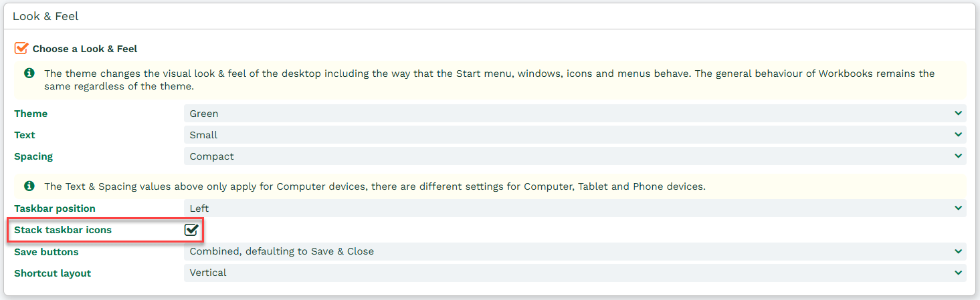Image resolution: width=980 pixels, height=300 pixels.
Task: Click the Taskbar position label
Action: pos(55,208)
